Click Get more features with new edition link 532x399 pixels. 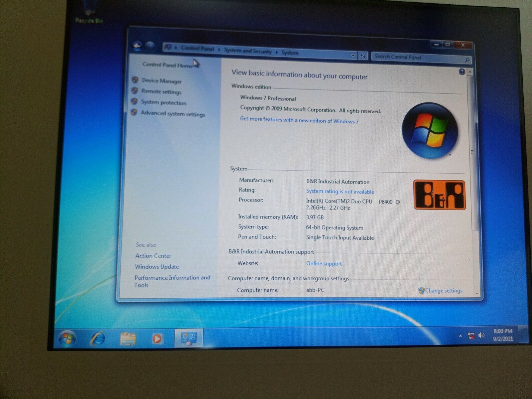299,120
